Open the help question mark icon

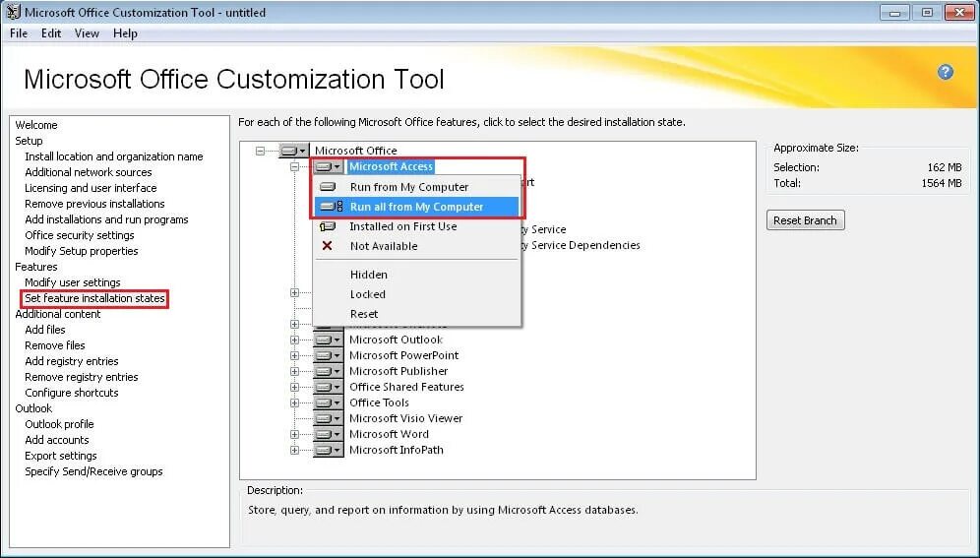945,72
